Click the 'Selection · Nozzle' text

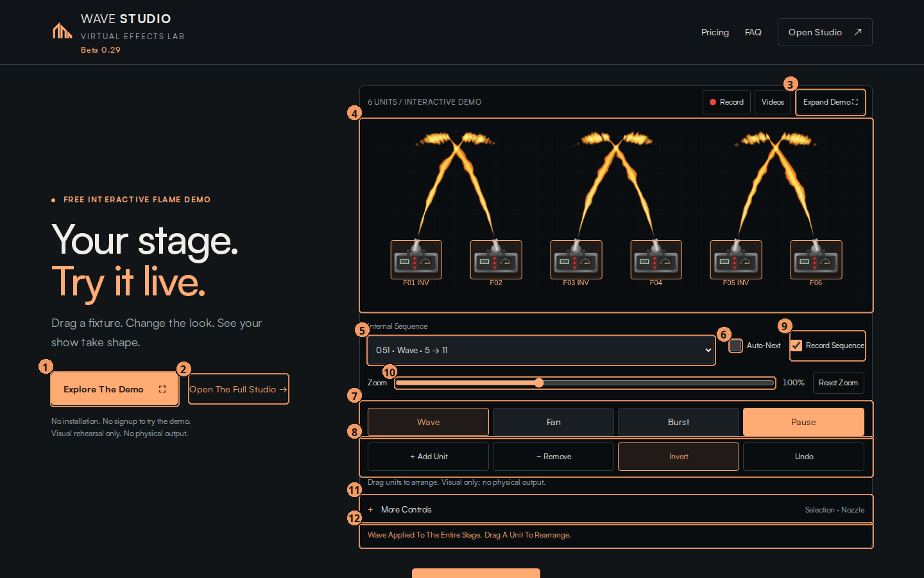click(x=834, y=510)
